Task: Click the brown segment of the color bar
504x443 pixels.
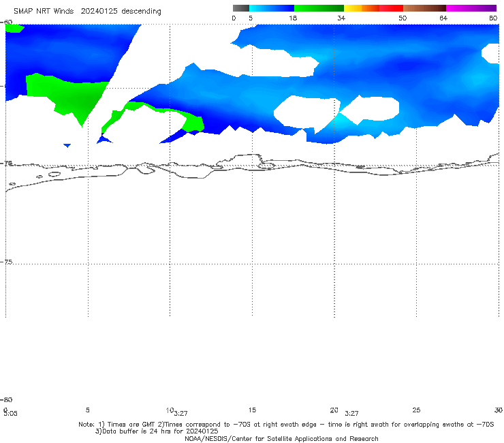Action: pos(424,8)
